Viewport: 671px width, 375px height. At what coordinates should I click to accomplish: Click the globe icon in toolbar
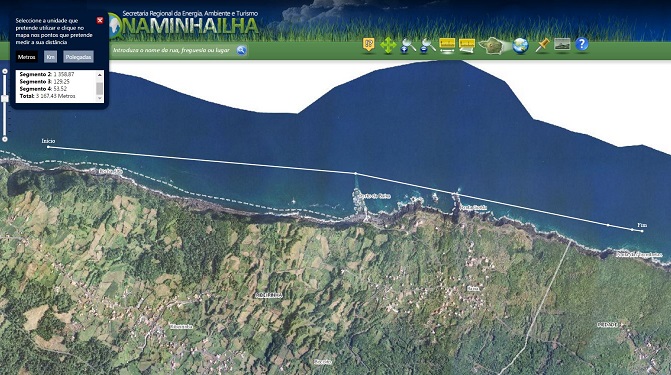point(520,45)
